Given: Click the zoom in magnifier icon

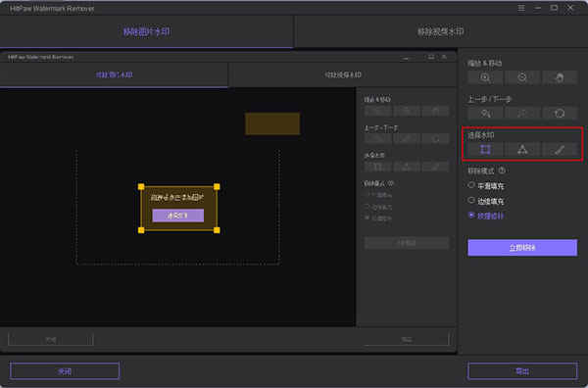Looking at the screenshot, I should [485, 77].
